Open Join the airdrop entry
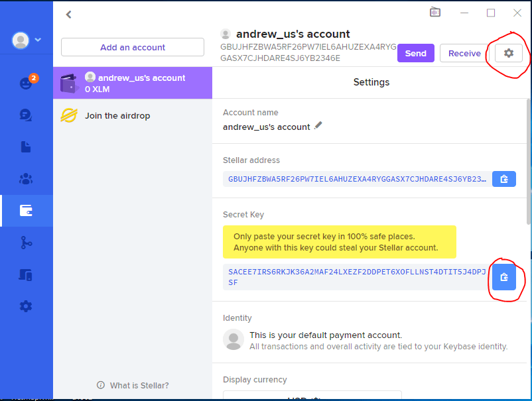 (117, 116)
